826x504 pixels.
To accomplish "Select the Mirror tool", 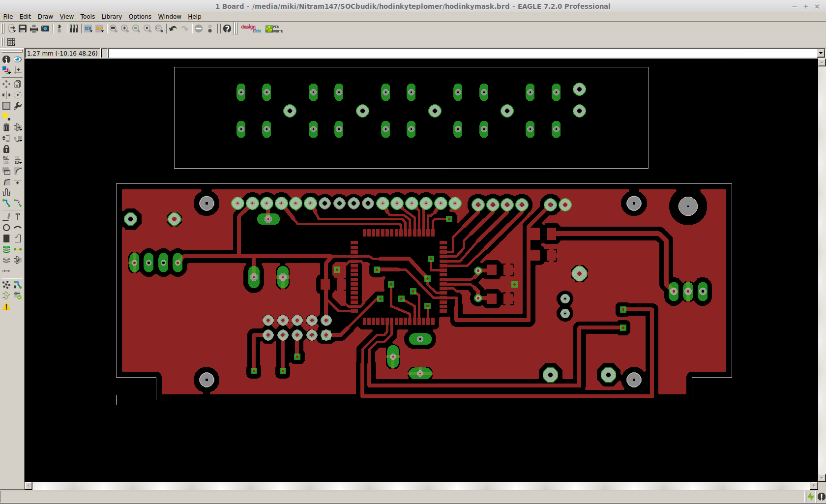I will pyautogui.click(x=6, y=95).
